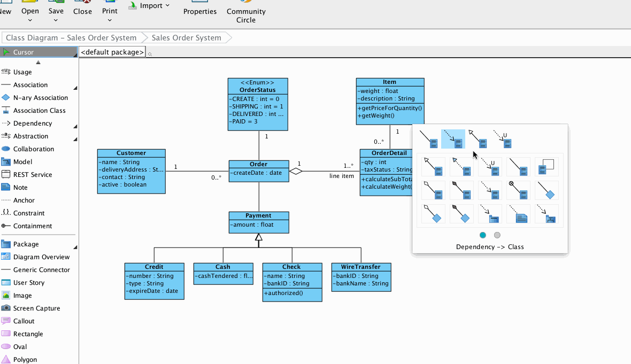631x364 pixels.
Task: Select Containment to Class circled-cross icon
Action: tap(518, 190)
